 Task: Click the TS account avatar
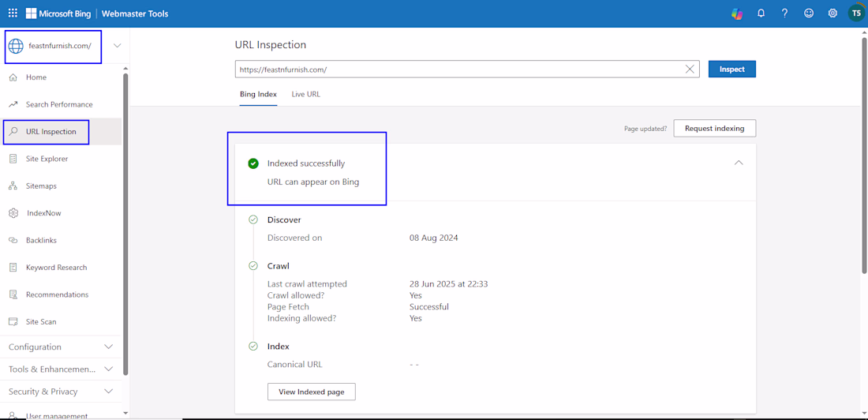tap(856, 13)
